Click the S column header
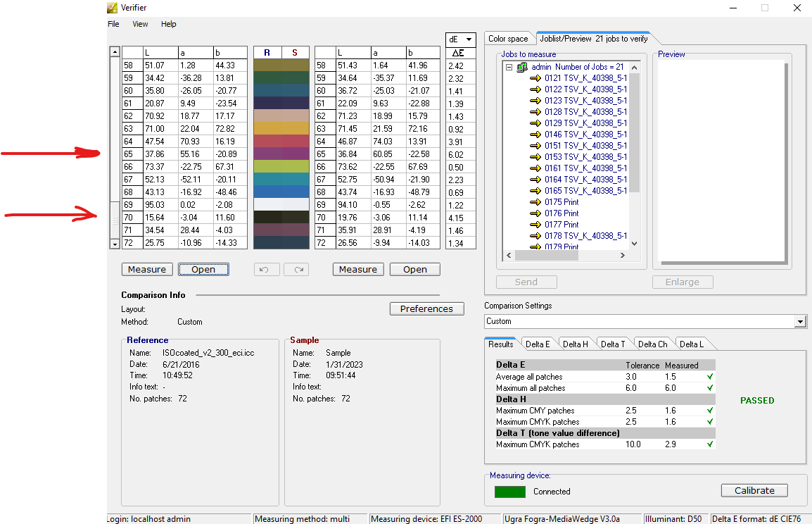This screenshot has height=524, width=812. [296, 52]
